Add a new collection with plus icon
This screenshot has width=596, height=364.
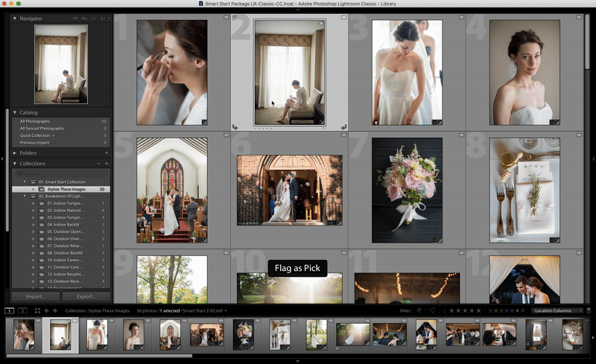(107, 164)
